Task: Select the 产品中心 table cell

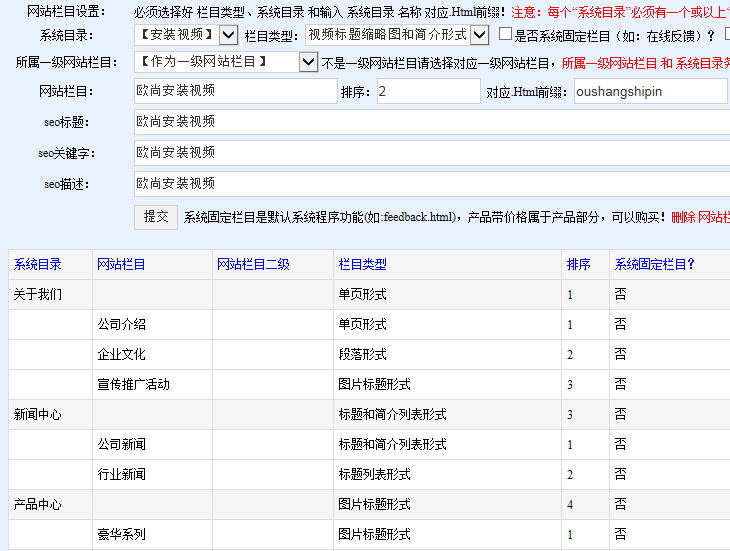Action: coord(50,504)
